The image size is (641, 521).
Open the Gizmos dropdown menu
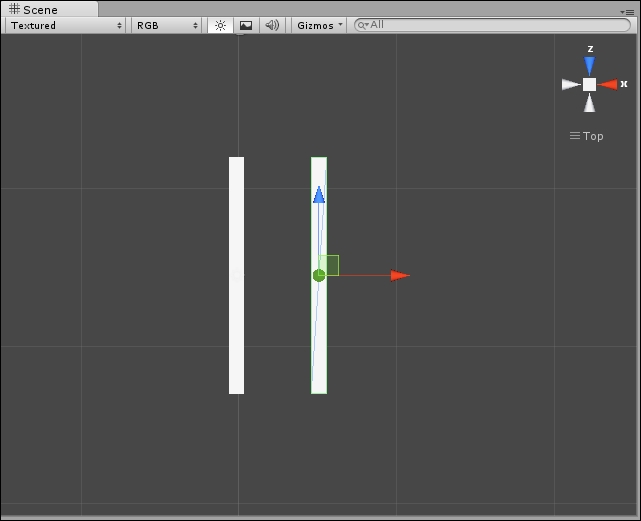pos(319,25)
